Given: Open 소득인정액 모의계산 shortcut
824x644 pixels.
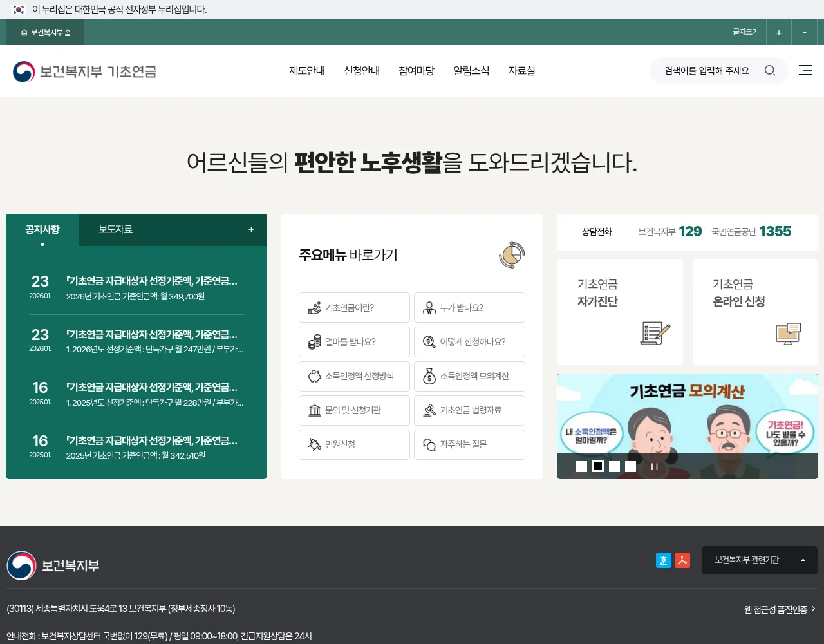Looking at the screenshot, I should click(469, 376).
